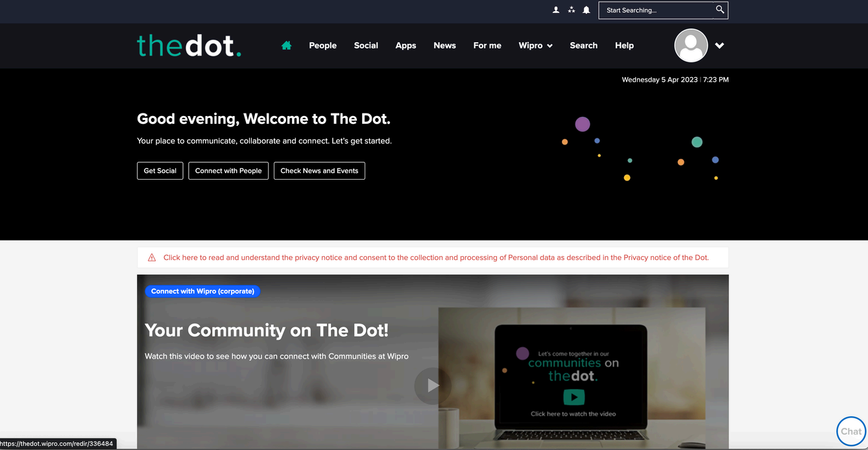Open the For me menu
The image size is (868, 450).
[487, 45]
